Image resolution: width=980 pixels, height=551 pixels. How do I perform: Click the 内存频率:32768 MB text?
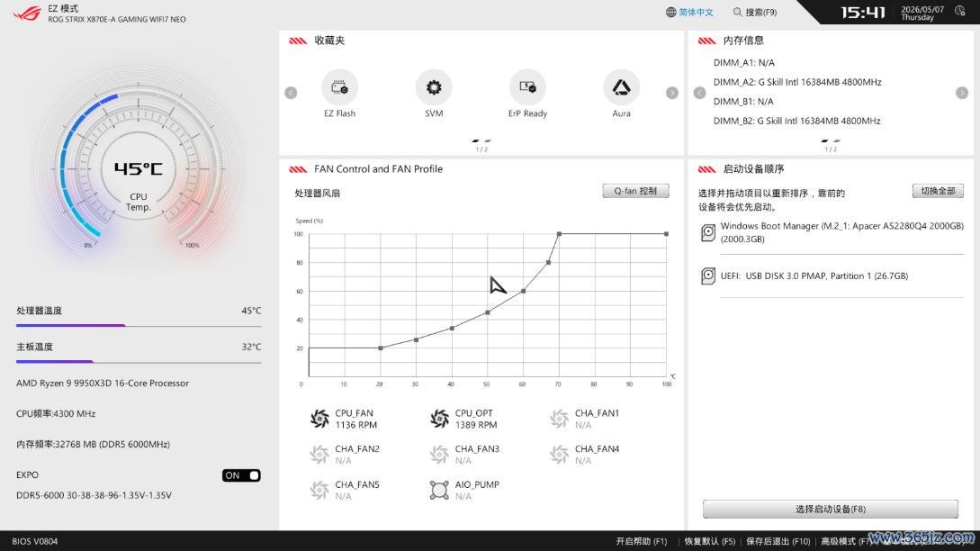[x=93, y=444]
